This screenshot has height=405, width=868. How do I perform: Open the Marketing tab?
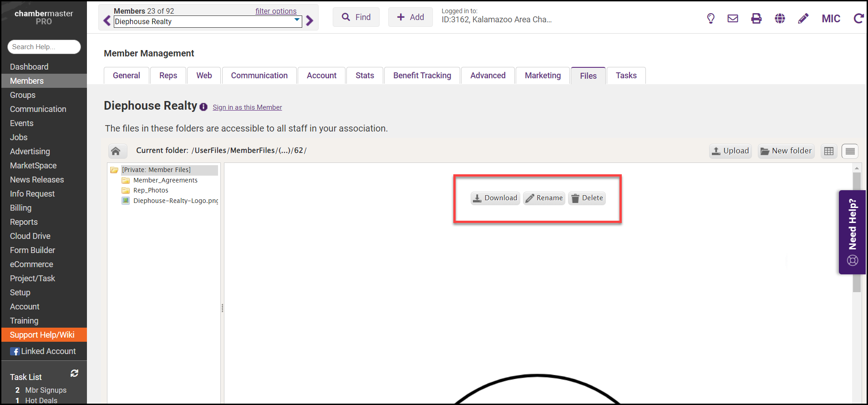[x=543, y=76]
